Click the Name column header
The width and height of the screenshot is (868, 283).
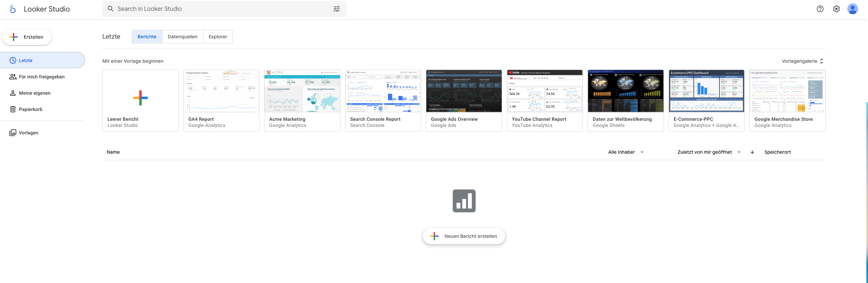click(x=113, y=152)
